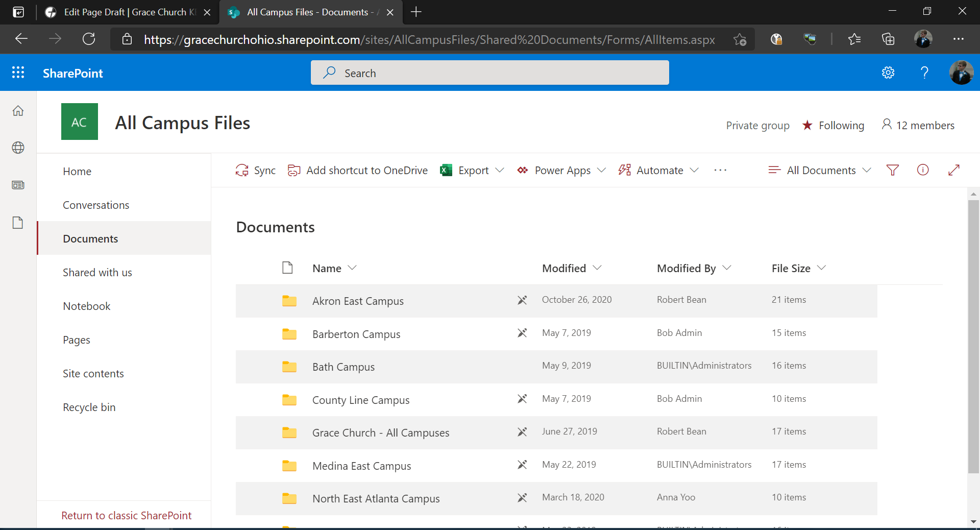Close the All Campus Files browser tab
The width and height of the screenshot is (980, 530).
(x=390, y=12)
